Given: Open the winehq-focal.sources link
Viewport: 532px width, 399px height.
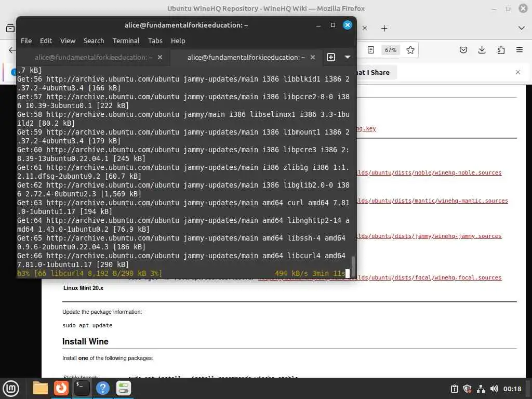Looking at the screenshot, I should tap(429, 277).
